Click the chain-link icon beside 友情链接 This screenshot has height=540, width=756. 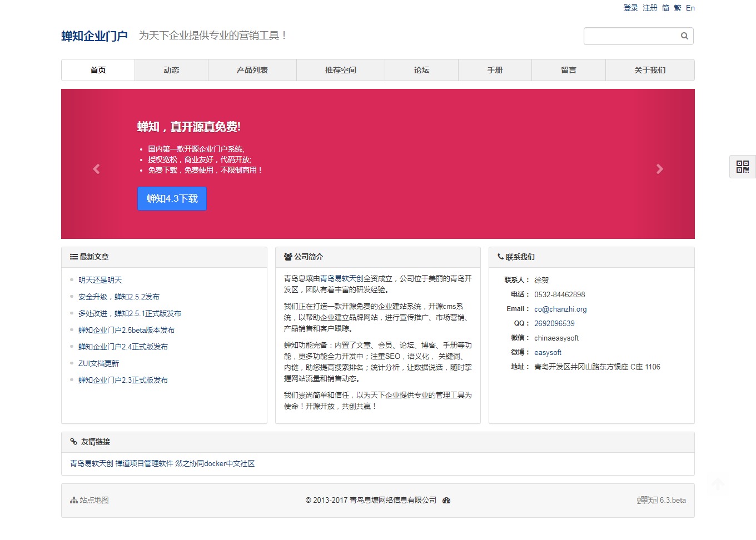pyautogui.click(x=73, y=442)
